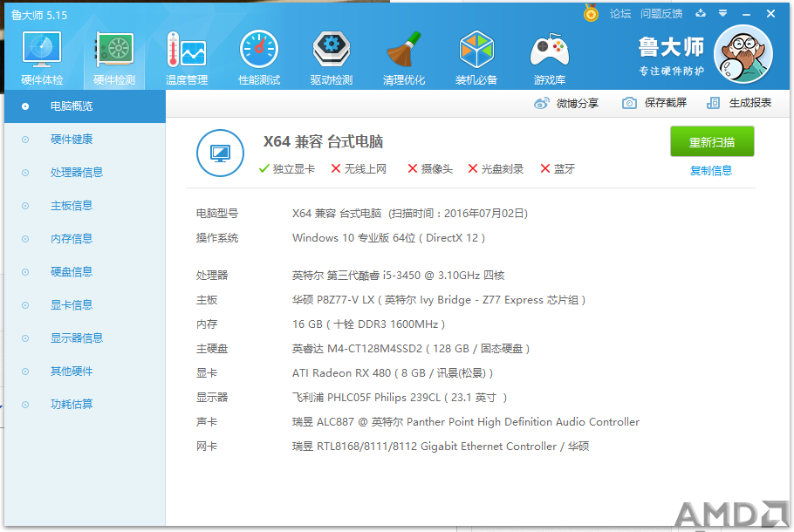Click network card value RTL8168/8111/8112
The width and height of the screenshot is (794, 532).
click(x=440, y=447)
